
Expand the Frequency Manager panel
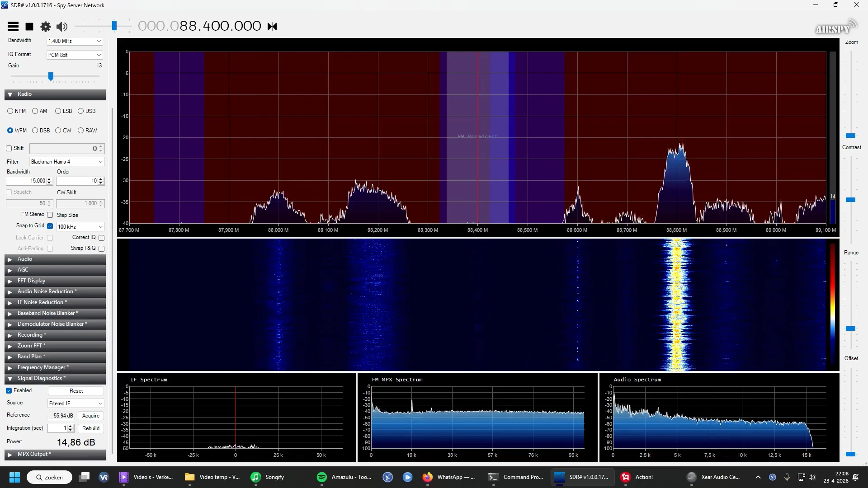point(55,368)
